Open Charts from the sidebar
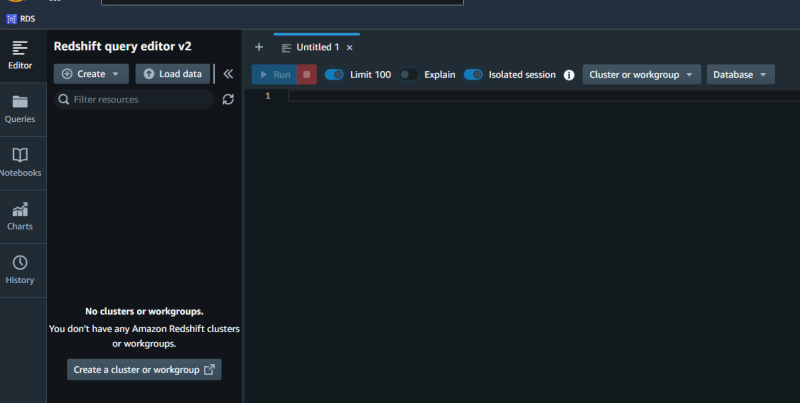 pos(20,217)
